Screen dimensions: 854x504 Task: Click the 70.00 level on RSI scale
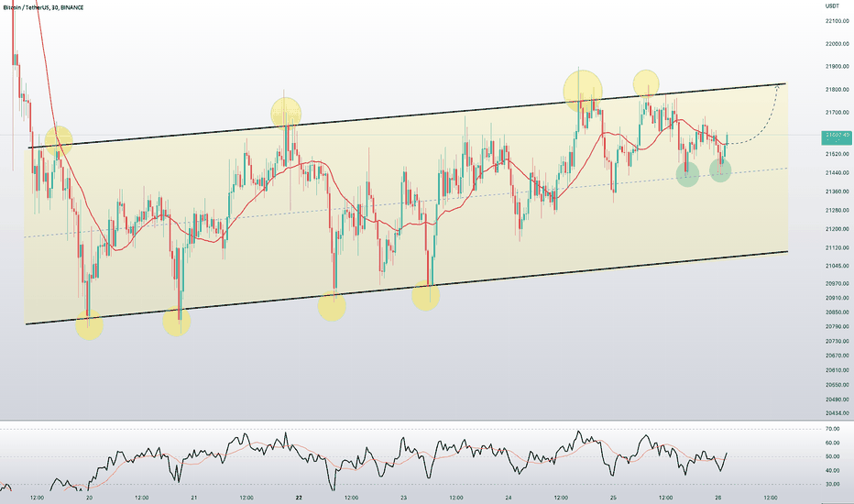[832, 430]
